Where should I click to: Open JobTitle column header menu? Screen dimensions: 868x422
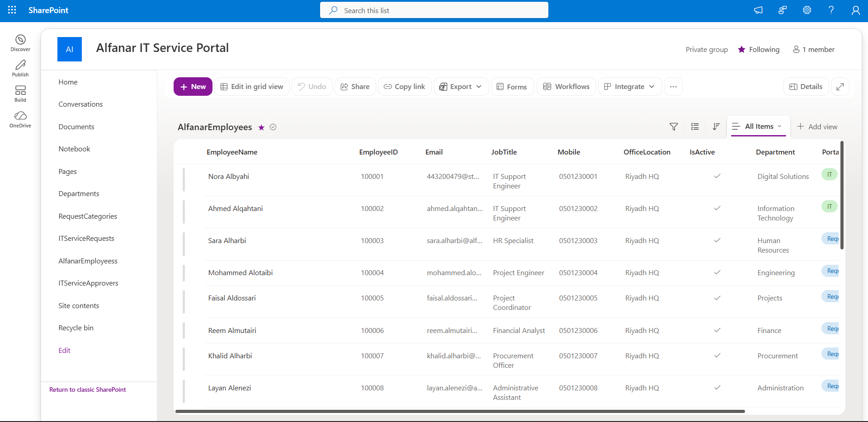(504, 152)
